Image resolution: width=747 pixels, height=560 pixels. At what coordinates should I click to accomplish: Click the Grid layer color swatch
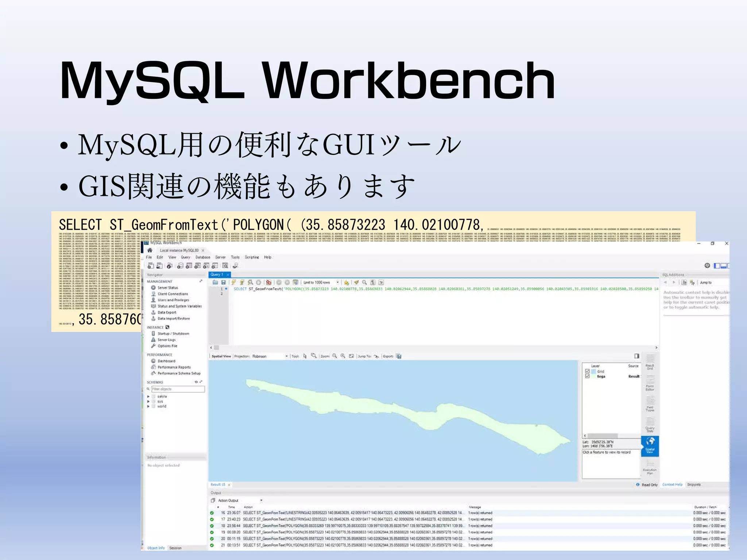(593, 371)
